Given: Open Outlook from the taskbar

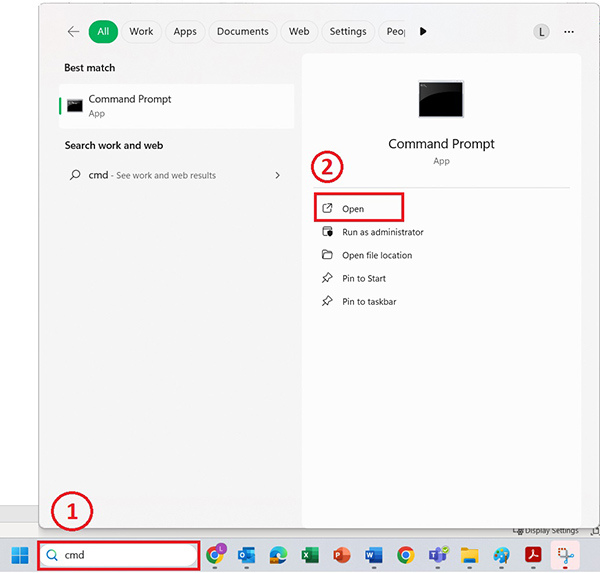Looking at the screenshot, I should pos(246,555).
